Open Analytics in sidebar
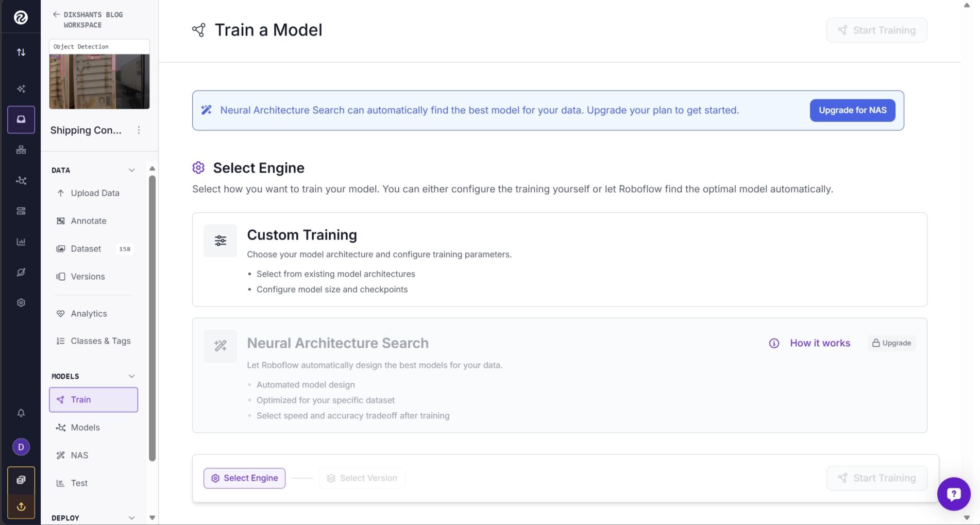Image resolution: width=980 pixels, height=525 pixels. pos(93,313)
